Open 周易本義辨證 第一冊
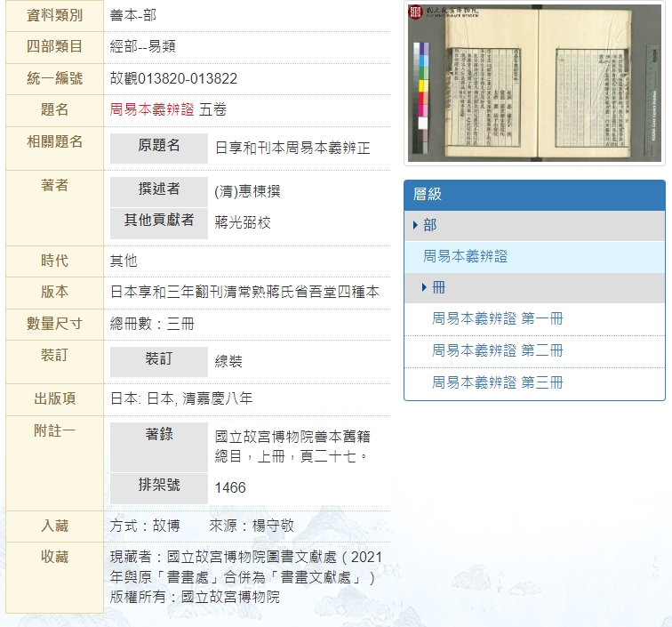 tap(497, 319)
